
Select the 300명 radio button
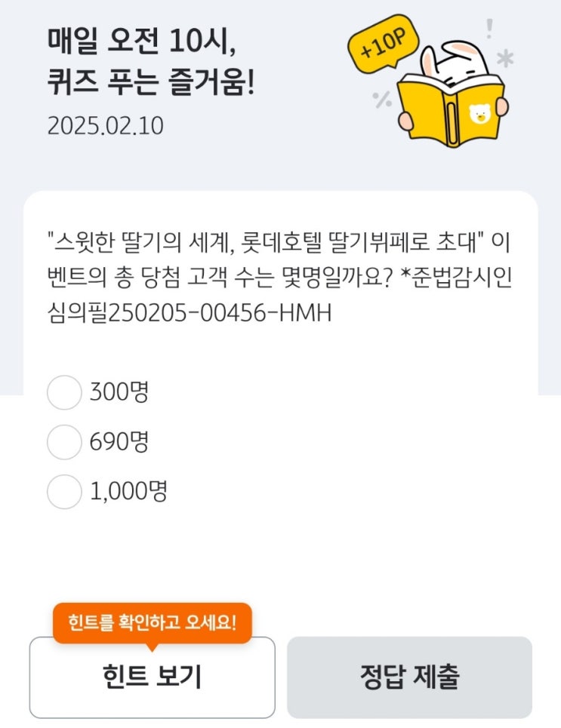[64, 392]
